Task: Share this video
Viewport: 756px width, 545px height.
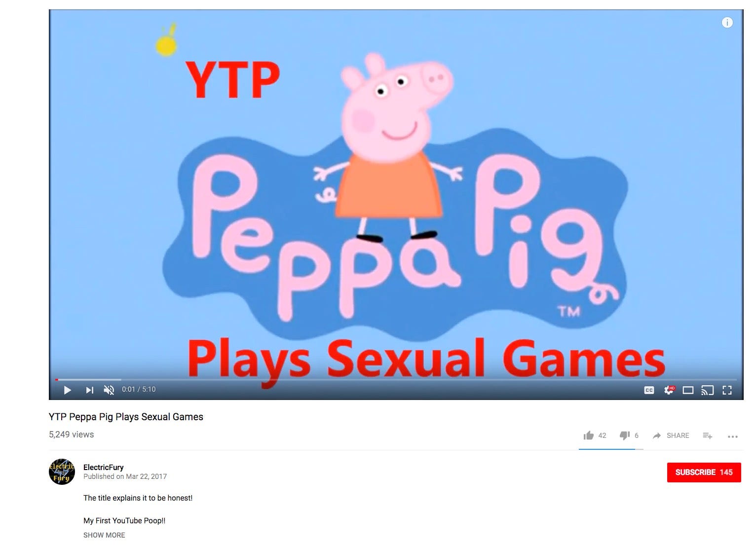Action: pyautogui.click(x=671, y=436)
